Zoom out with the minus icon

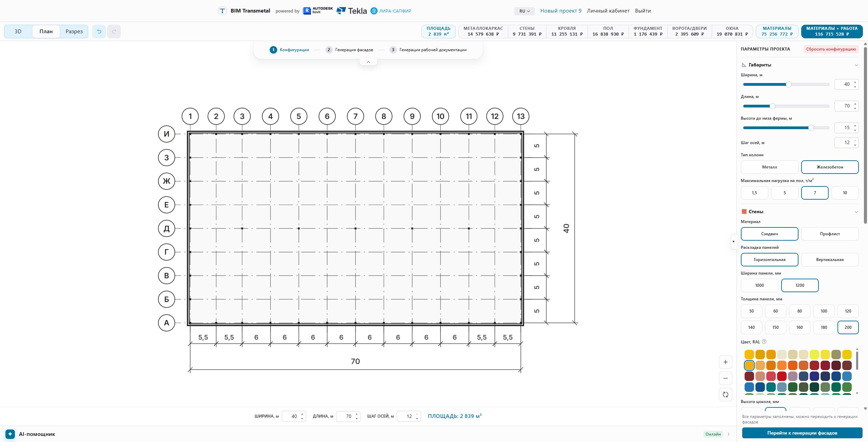[725, 378]
